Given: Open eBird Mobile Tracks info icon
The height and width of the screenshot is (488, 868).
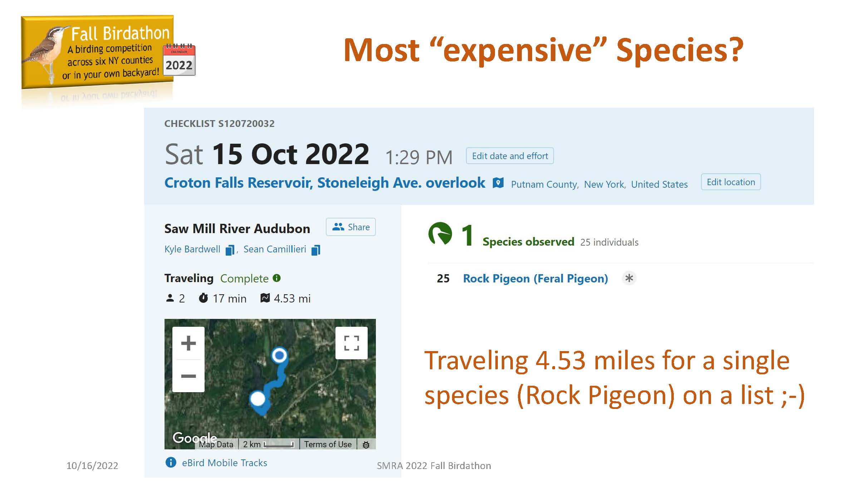Looking at the screenshot, I should 171,462.
